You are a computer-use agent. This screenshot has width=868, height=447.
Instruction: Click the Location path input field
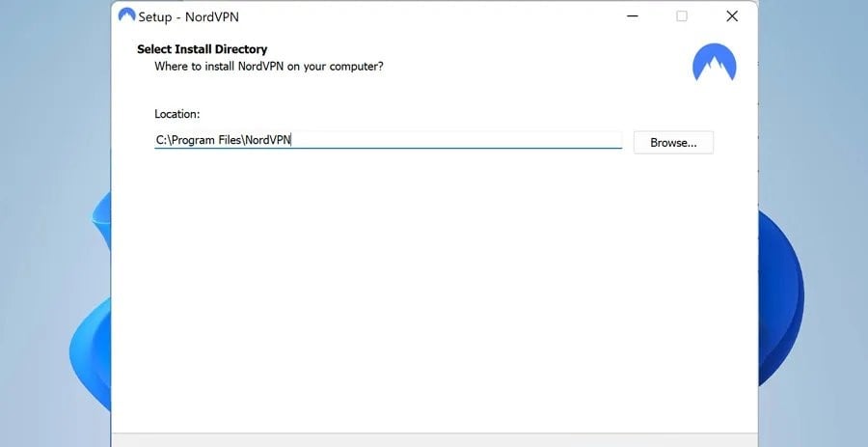click(x=388, y=140)
